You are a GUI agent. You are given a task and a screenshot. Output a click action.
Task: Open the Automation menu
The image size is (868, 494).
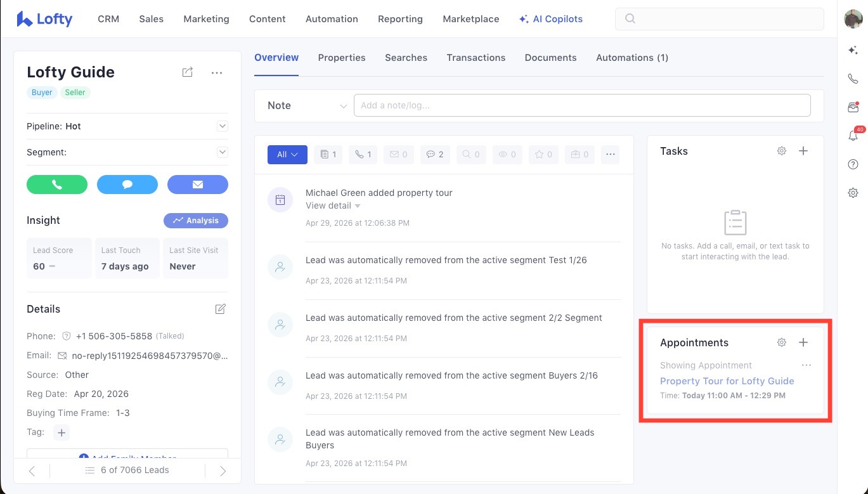(332, 19)
